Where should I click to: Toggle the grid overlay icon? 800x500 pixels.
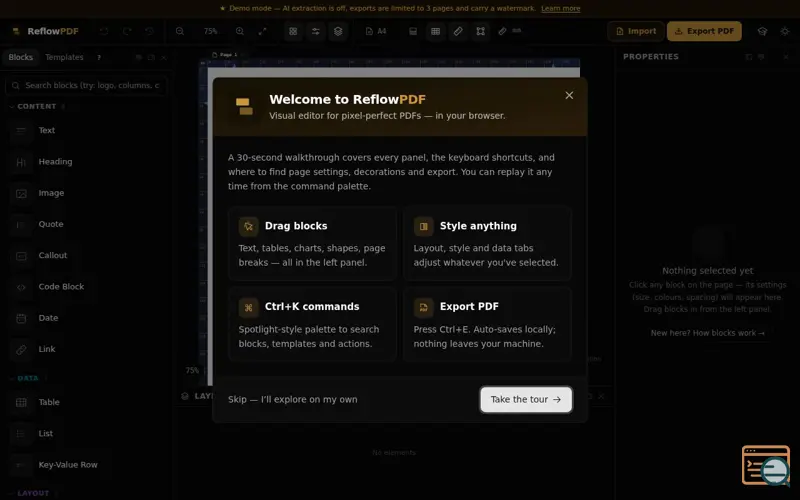click(435, 31)
